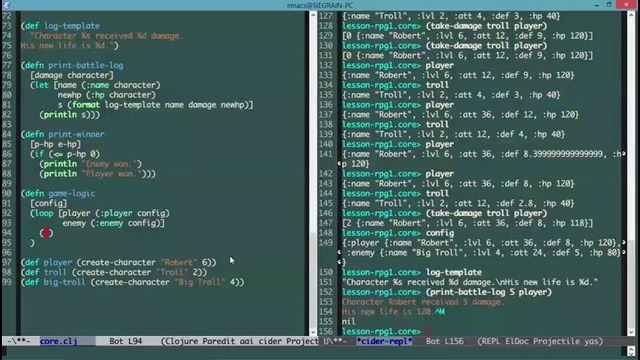Click red cursor block on line 94

(47, 233)
